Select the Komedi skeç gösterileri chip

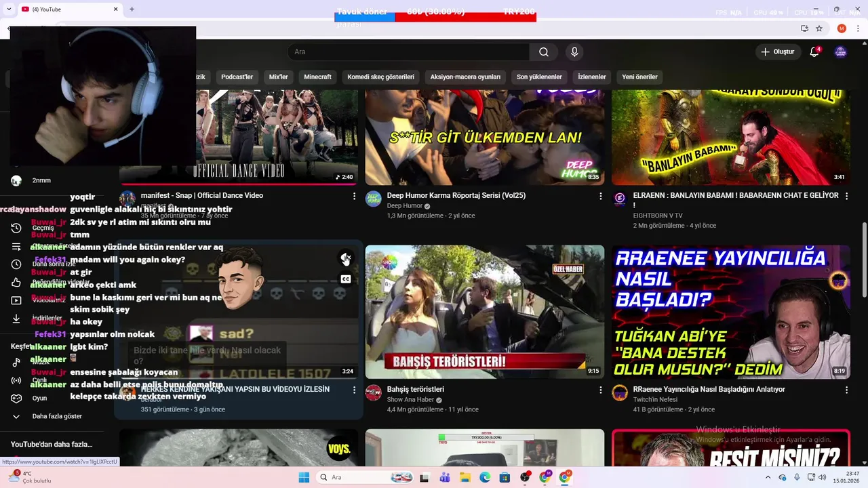[x=380, y=77]
